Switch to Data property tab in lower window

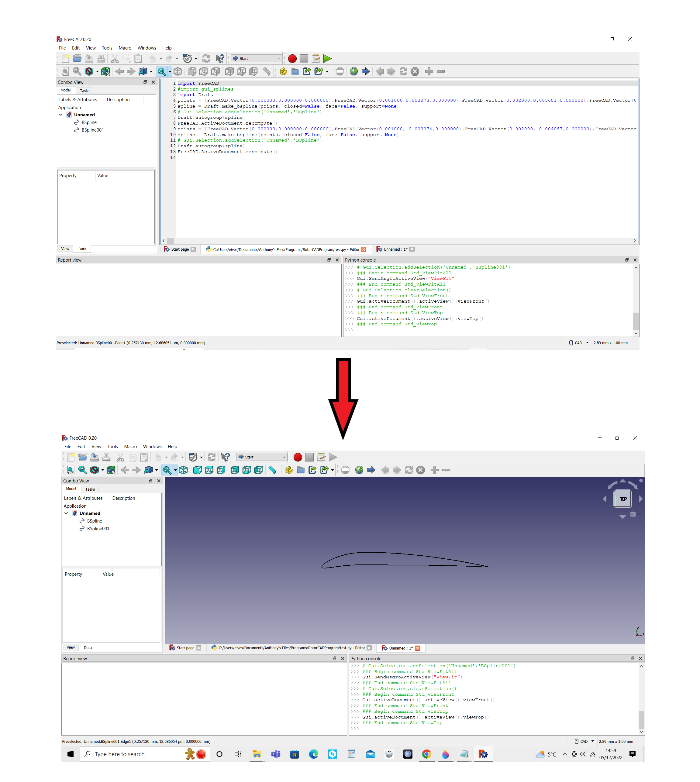coord(88,647)
